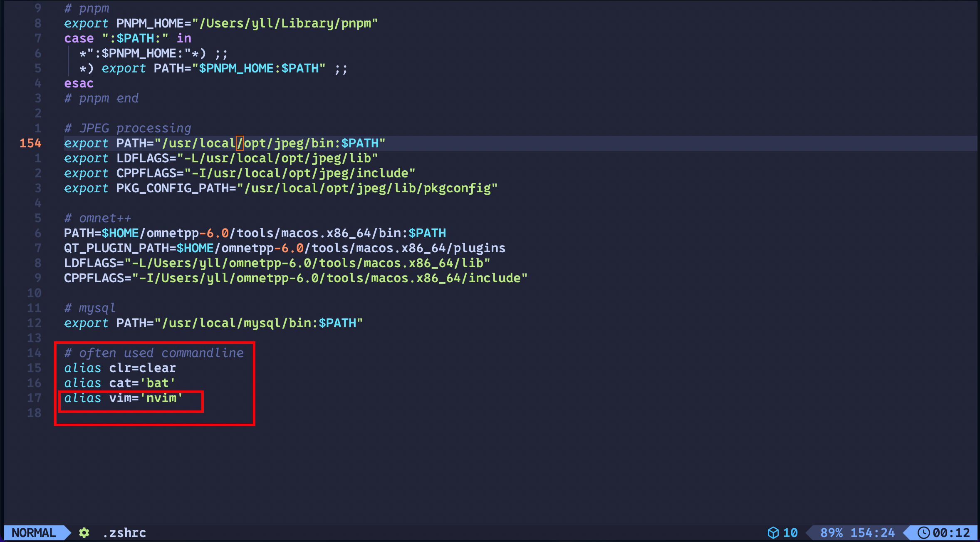The height and width of the screenshot is (542, 980).
Task: Click the 00:12 time display
Action: pyautogui.click(x=951, y=533)
